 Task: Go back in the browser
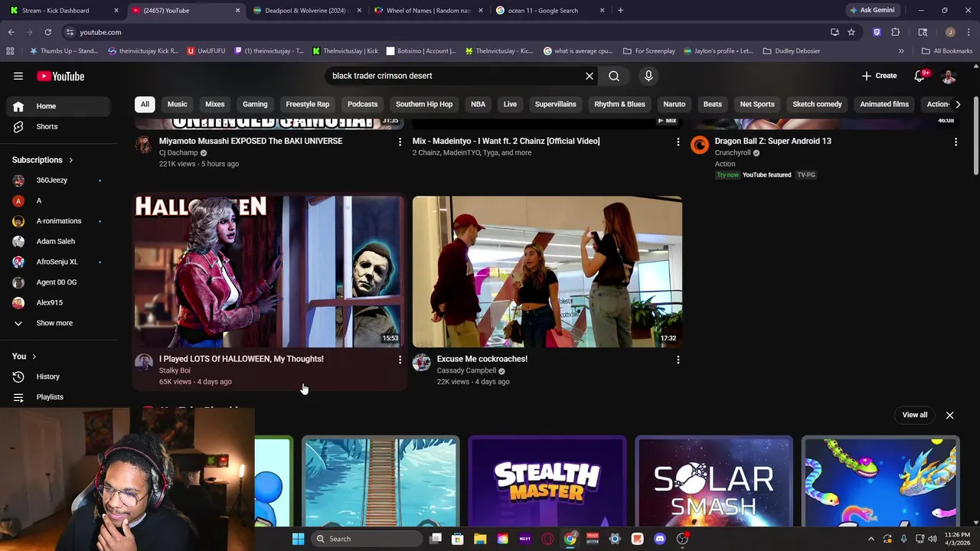click(x=11, y=32)
